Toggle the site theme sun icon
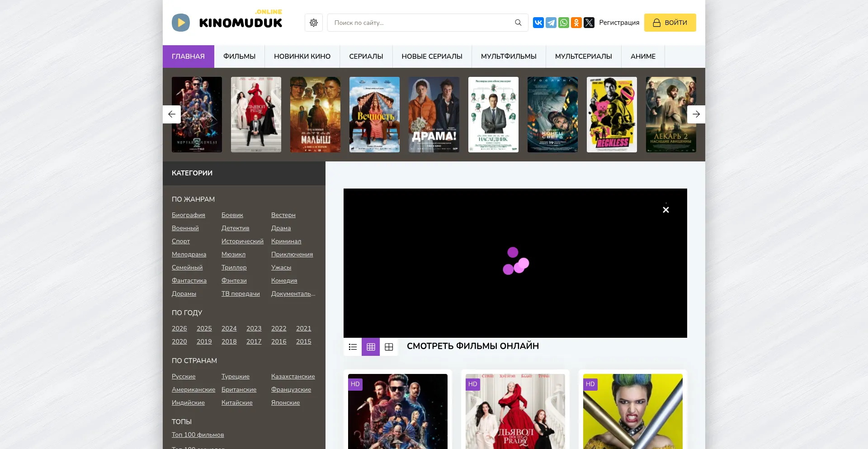The width and height of the screenshot is (868, 449). coord(314,23)
